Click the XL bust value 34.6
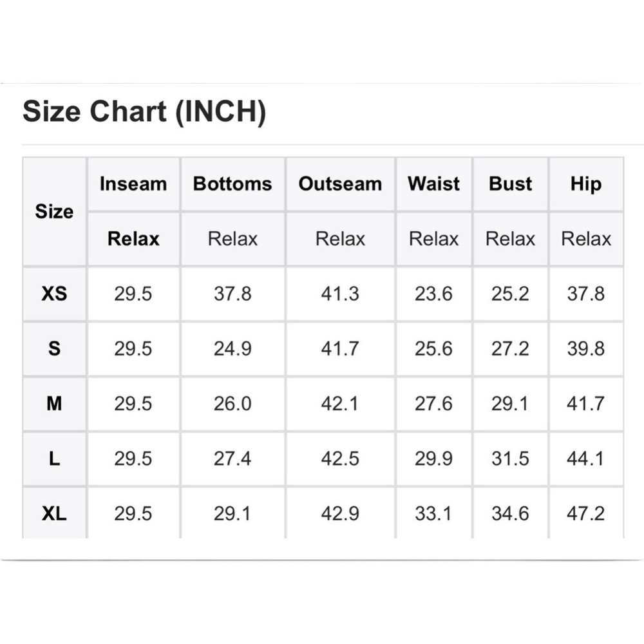The image size is (644, 644). (x=511, y=513)
